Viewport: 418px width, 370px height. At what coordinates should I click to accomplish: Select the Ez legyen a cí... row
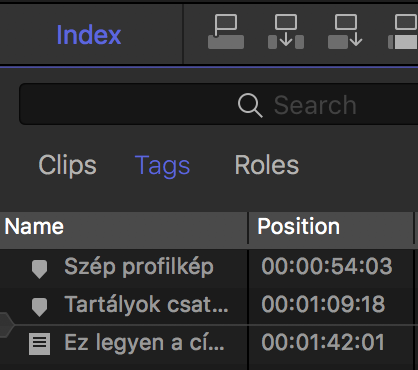click(209, 345)
